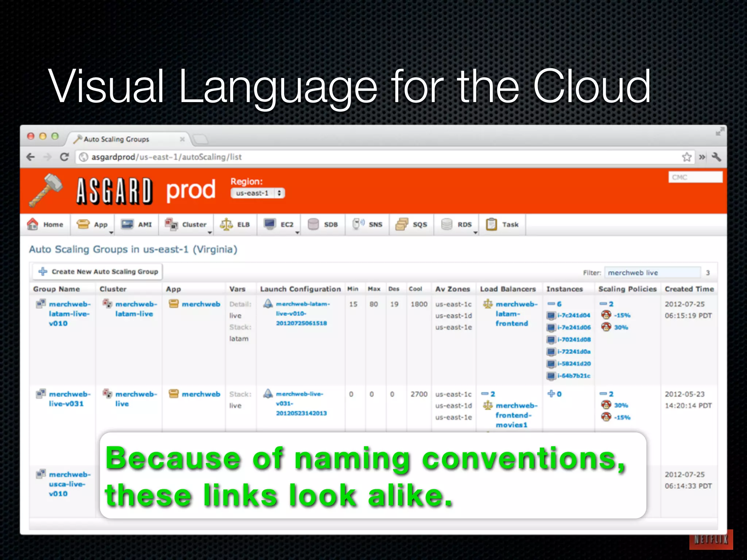Open load balancer merchweb-frontend-movies1
The width and height of the screenshot is (747, 560).
(516, 415)
